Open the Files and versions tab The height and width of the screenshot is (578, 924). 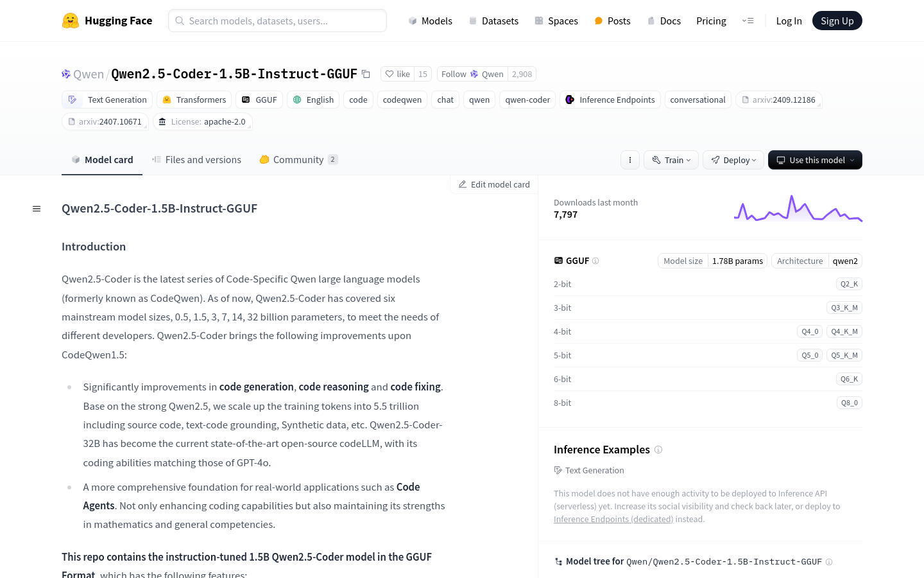196,160
